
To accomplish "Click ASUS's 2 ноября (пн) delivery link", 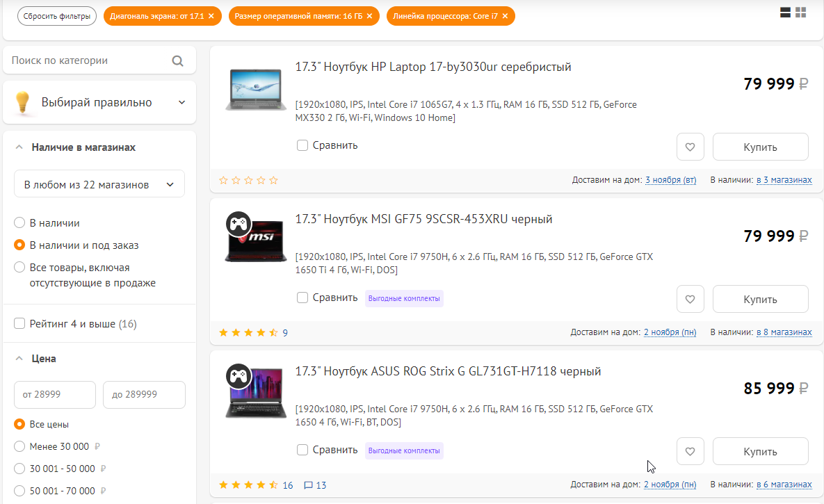I will pos(670,485).
